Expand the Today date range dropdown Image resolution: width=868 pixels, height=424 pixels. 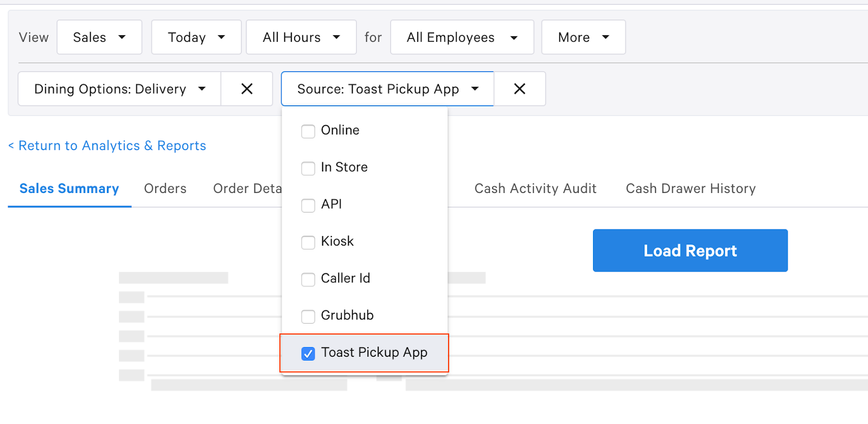[x=196, y=37]
